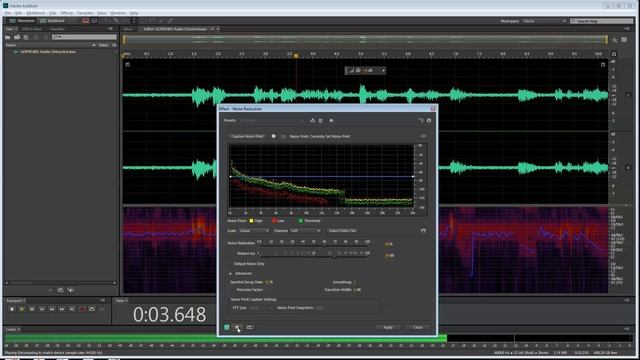640x360 pixels.
Task: Click Select Entire File button
Action: 342,231
